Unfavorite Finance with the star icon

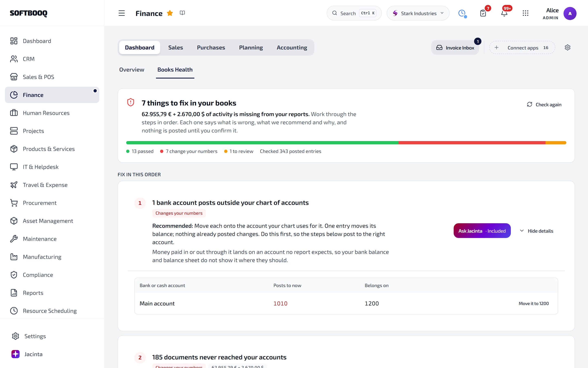click(170, 13)
